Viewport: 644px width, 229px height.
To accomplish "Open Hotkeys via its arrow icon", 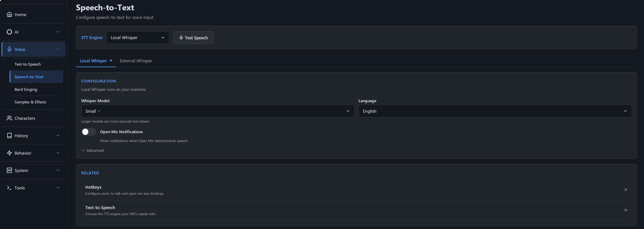I will [625, 190].
